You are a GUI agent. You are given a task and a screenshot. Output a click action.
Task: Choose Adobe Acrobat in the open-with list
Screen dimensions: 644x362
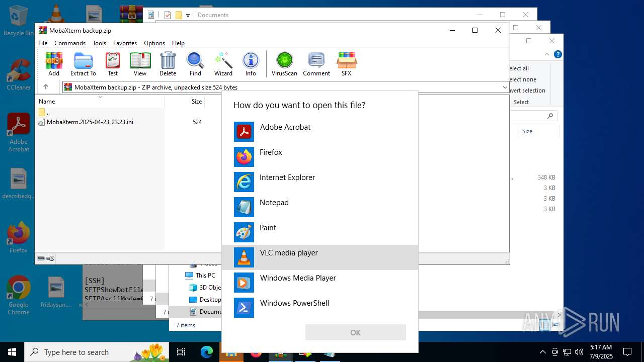[x=320, y=132]
